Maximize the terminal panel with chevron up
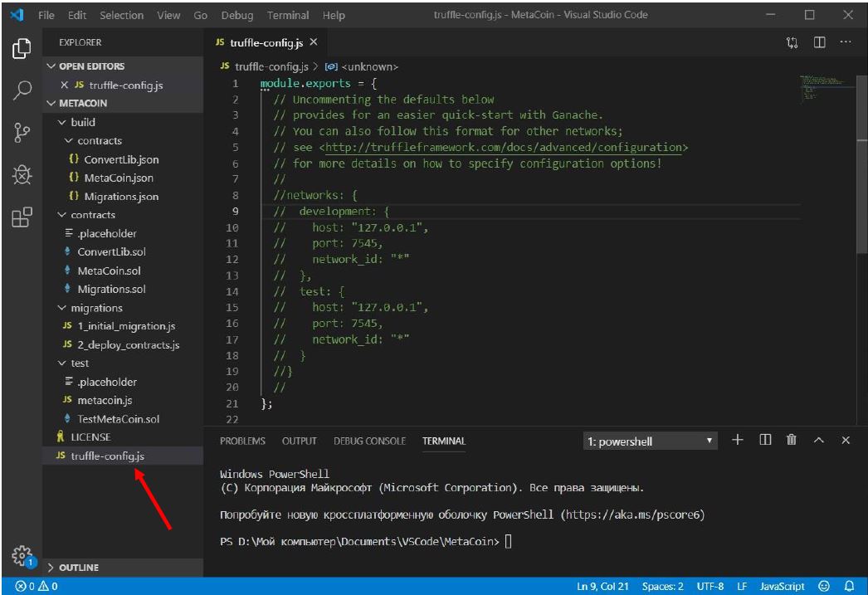The width and height of the screenshot is (868, 595). [x=818, y=441]
